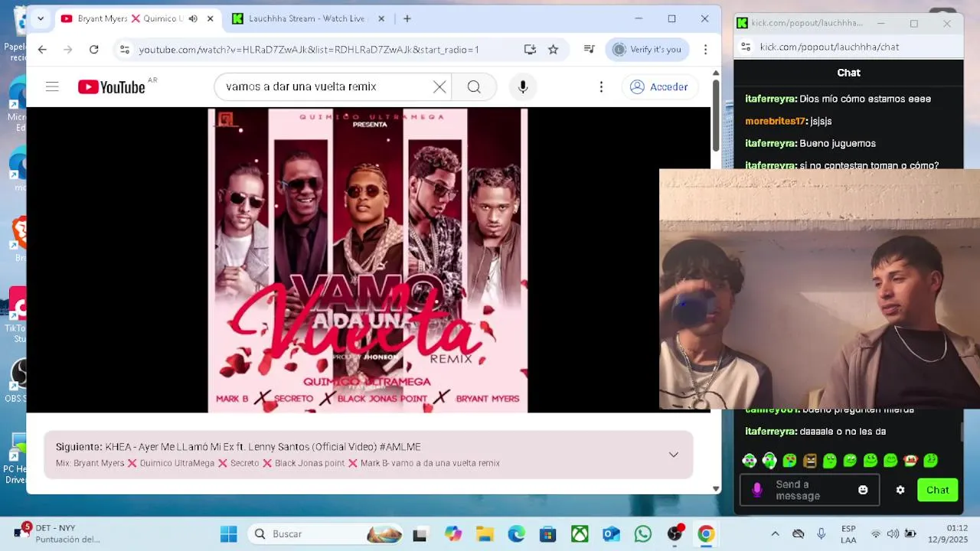Open the DET - NYY score widget
Image resolution: width=980 pixels, height=551 pixels.
click(58, 533)
